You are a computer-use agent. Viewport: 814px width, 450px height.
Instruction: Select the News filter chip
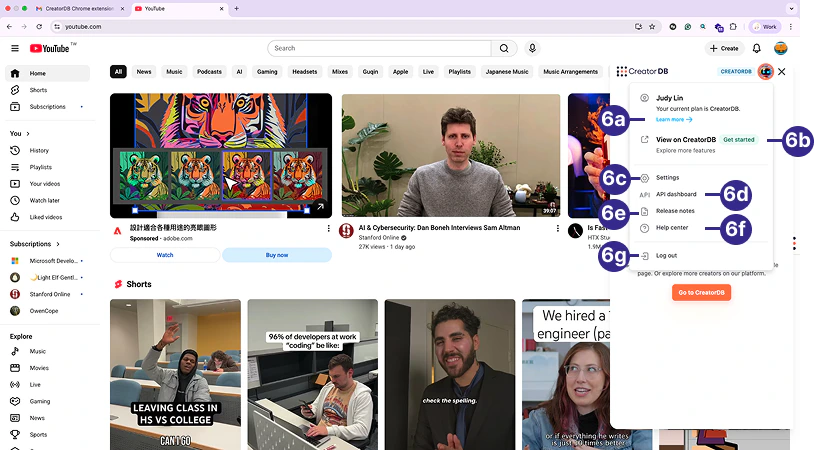pyautogui.click(x=144, y=72)
